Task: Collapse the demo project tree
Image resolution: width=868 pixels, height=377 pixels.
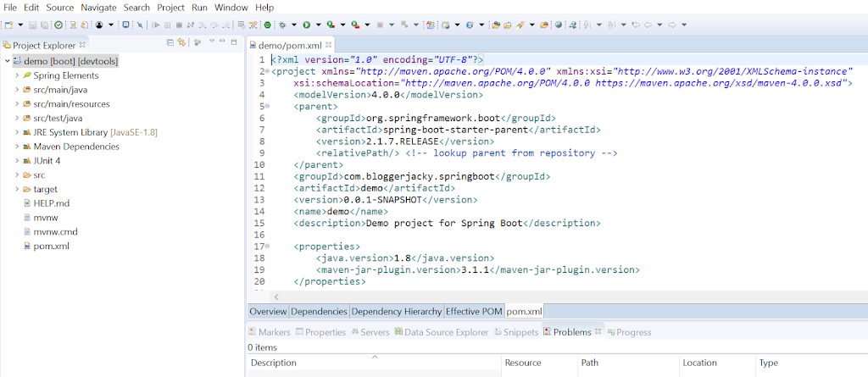Action: 7,61
